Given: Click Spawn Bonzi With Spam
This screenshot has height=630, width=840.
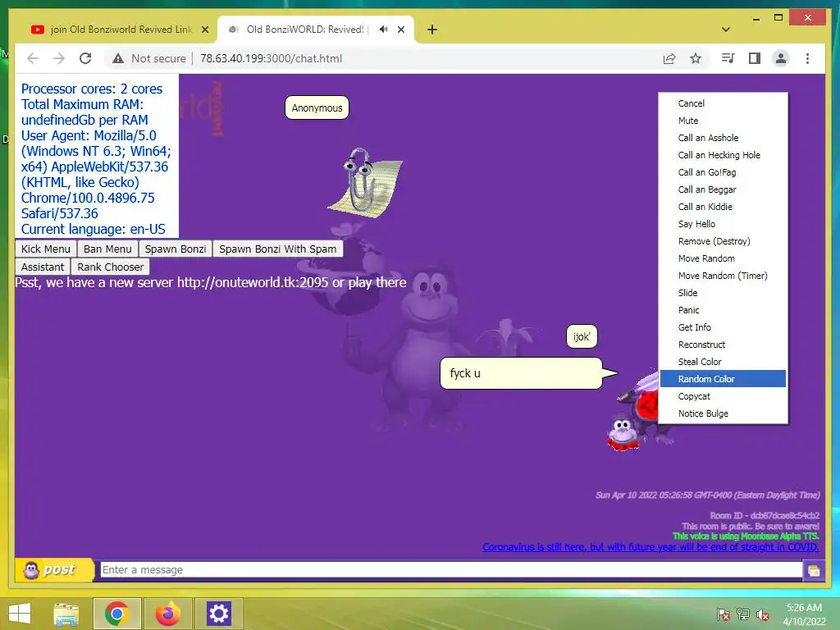Looking at the screenshot, I should (278, 249).
